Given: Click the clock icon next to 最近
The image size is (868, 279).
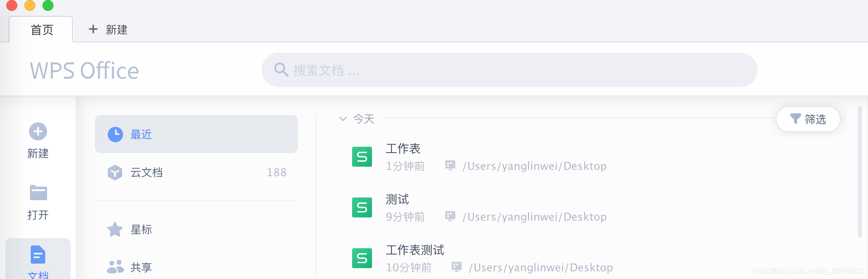Looking at the screenshot, I should 115,135.
